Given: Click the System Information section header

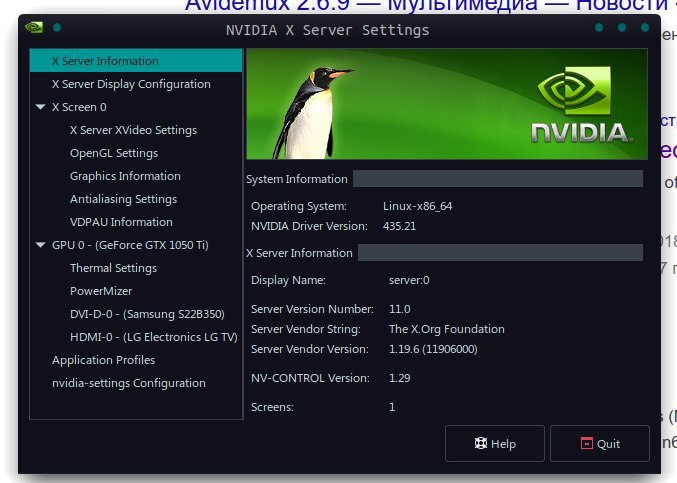Looking at the screenshot, I should pos(297,179).
